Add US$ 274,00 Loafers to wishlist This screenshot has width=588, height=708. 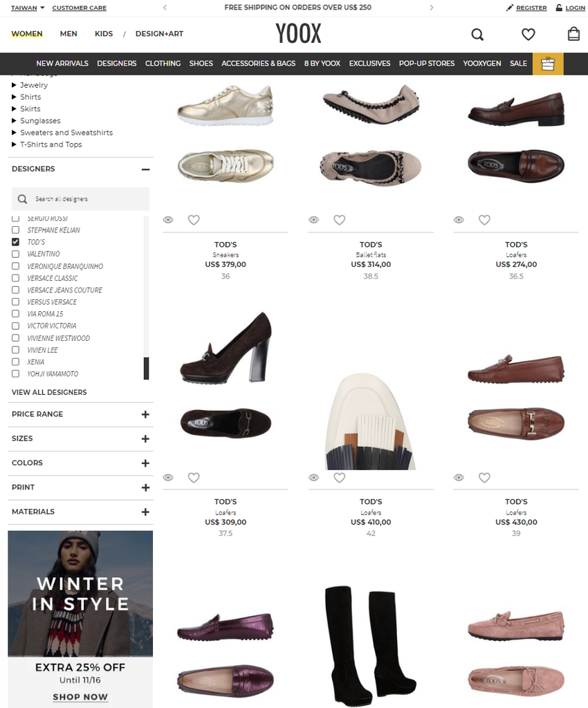484,220
